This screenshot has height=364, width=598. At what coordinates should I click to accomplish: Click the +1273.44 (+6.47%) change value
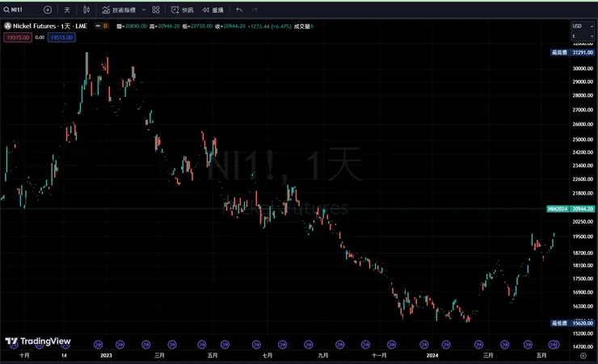(x=269, y=27)
